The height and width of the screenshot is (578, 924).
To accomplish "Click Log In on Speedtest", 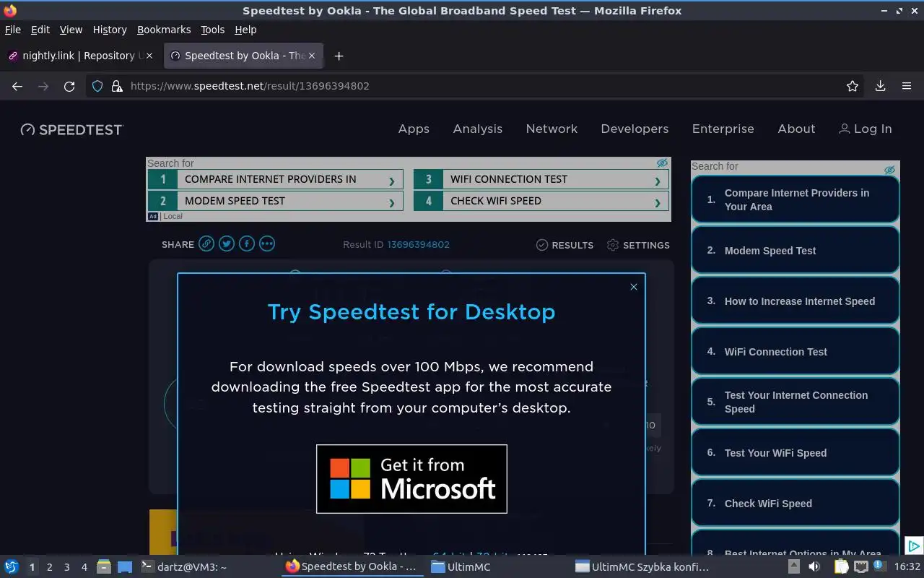I will click(866, 129).
